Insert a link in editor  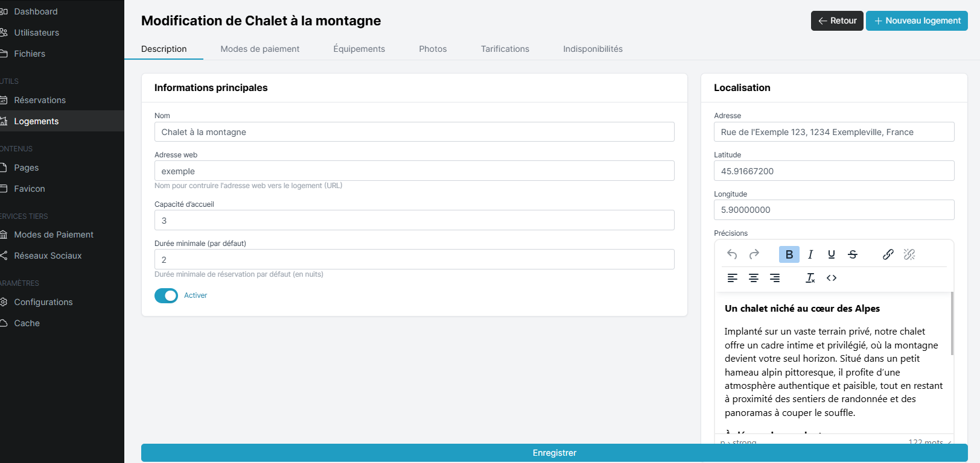888,254
